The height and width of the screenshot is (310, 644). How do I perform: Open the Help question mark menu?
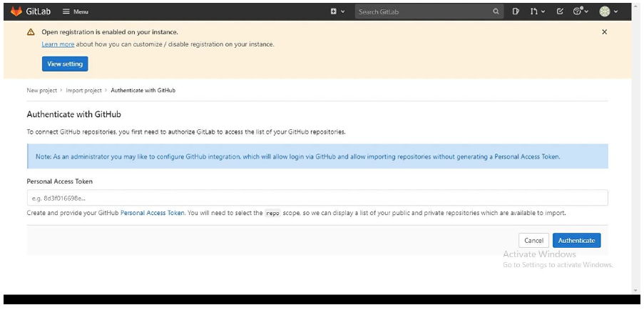[581, 11]
